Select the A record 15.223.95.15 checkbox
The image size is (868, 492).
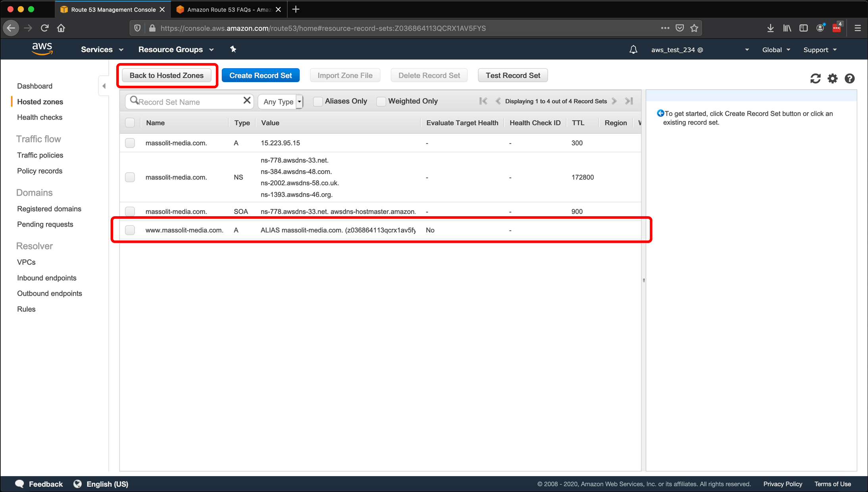point(130,143)
